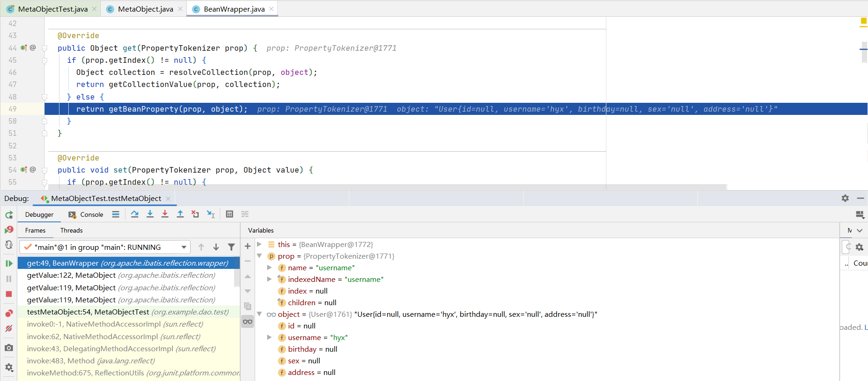Expand the Memory panel dropdown chevron
Screen dimensions: 868x381
click(860, 230)
